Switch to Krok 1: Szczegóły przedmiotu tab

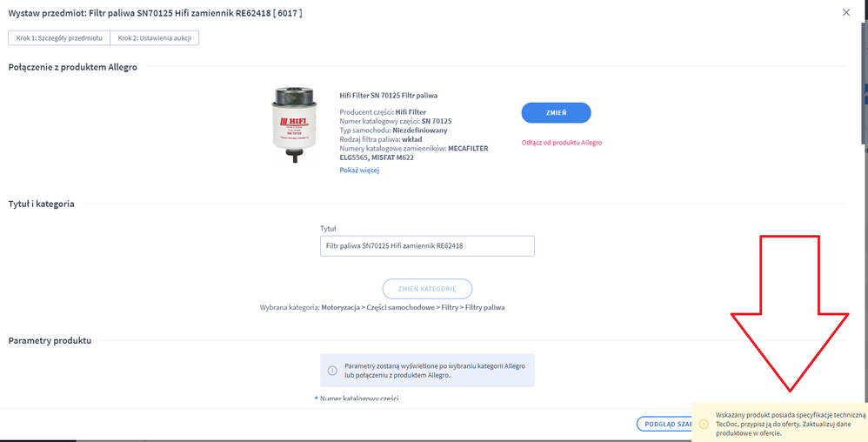(59, 38)
